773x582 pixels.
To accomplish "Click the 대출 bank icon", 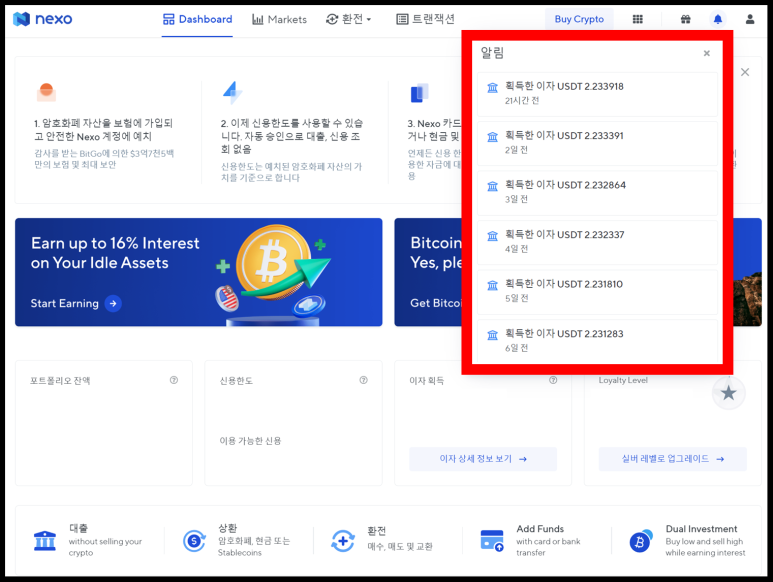I will click(45, 541).
